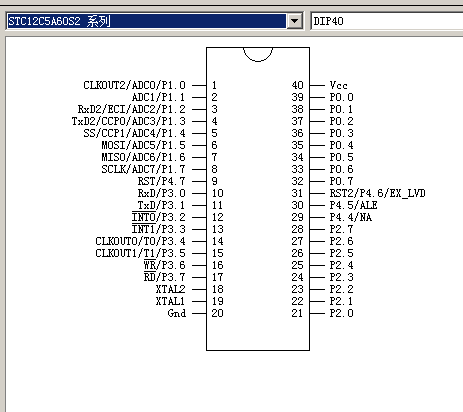The height and width of the screenshot is (412, 463).
Task: Open the STC12C5A60S2 series dropdown arrow
Action: tap(295, 21)
